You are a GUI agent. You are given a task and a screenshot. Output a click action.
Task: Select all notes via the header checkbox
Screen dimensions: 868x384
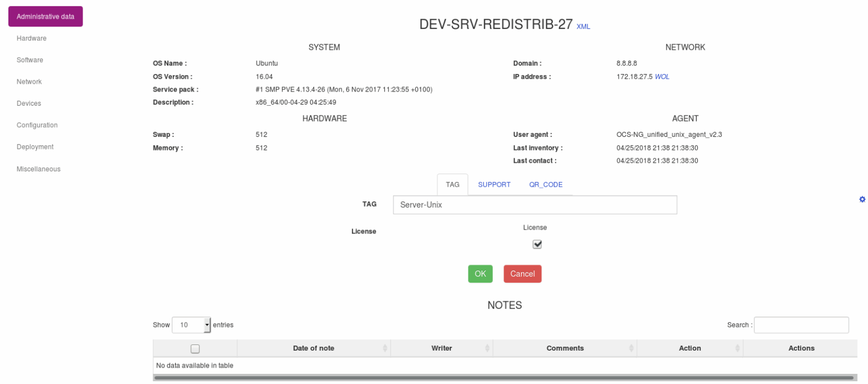pyautogui.click(x=195, y=348)
